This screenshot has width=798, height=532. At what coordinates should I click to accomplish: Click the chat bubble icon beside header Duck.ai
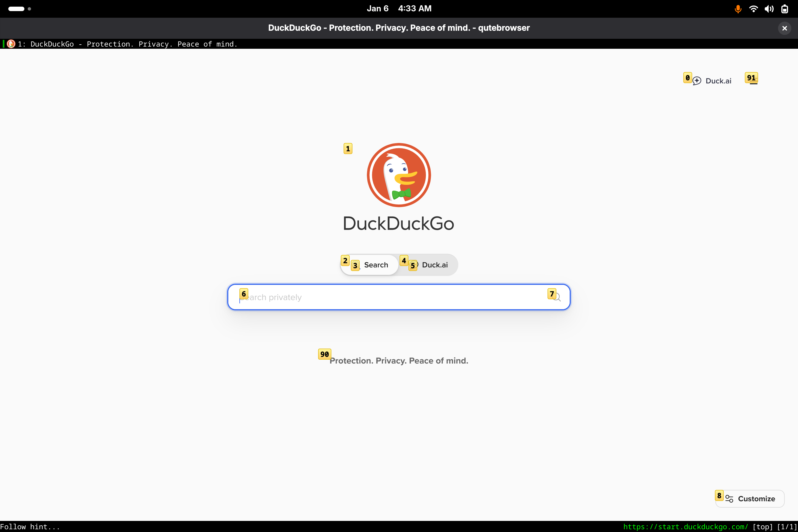697,81
